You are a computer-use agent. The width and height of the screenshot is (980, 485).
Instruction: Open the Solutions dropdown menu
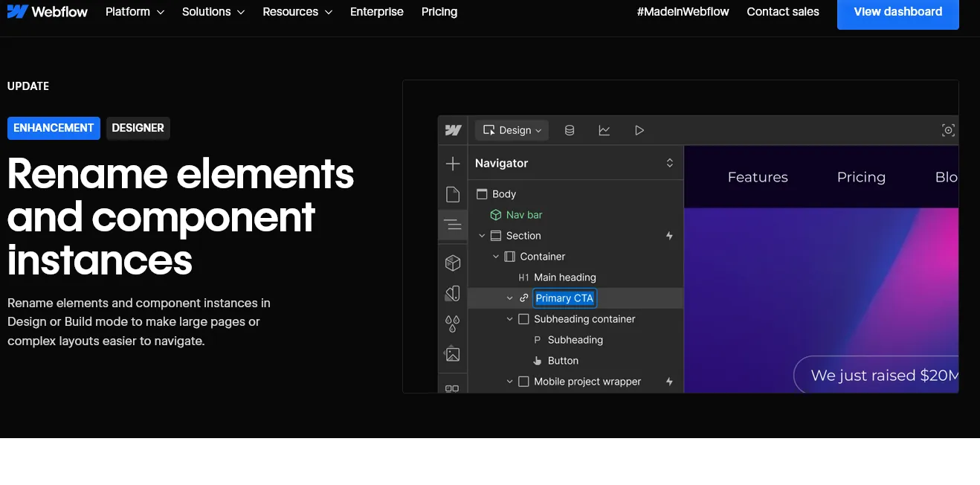pyautogui.click(x=213, y=12)
